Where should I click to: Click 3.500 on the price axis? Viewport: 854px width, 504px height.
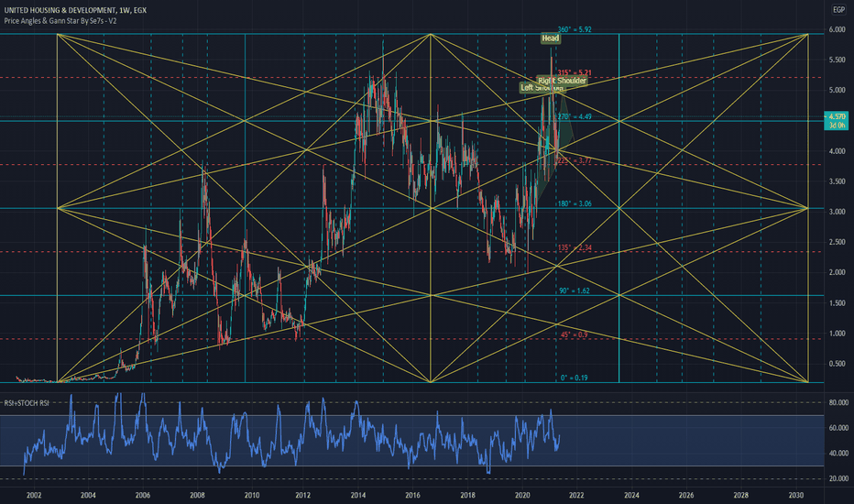pyautogui.click(x=838, y=181)
